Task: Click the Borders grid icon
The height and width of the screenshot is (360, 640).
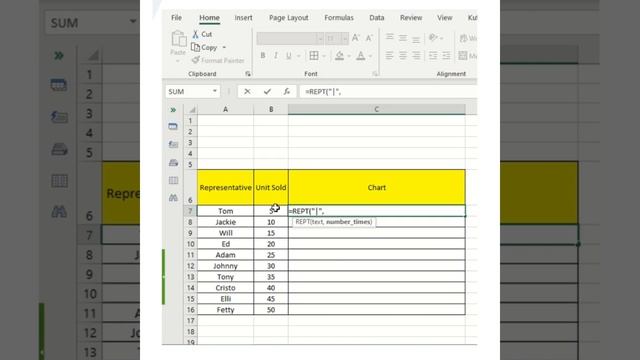Action: pos(314,56)
